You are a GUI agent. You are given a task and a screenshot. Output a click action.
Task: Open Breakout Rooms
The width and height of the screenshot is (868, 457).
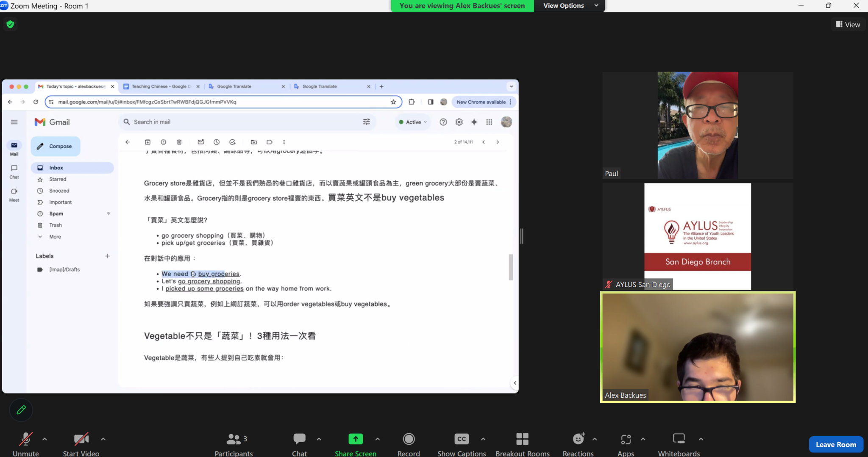tap(523, 444)
